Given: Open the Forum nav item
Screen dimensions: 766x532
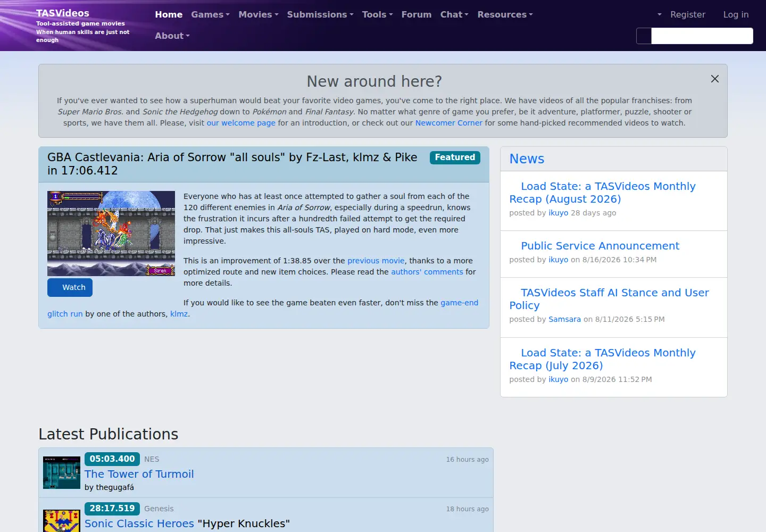Looking at the screenshot, I should pyautogui.click(x=417, y=14).
